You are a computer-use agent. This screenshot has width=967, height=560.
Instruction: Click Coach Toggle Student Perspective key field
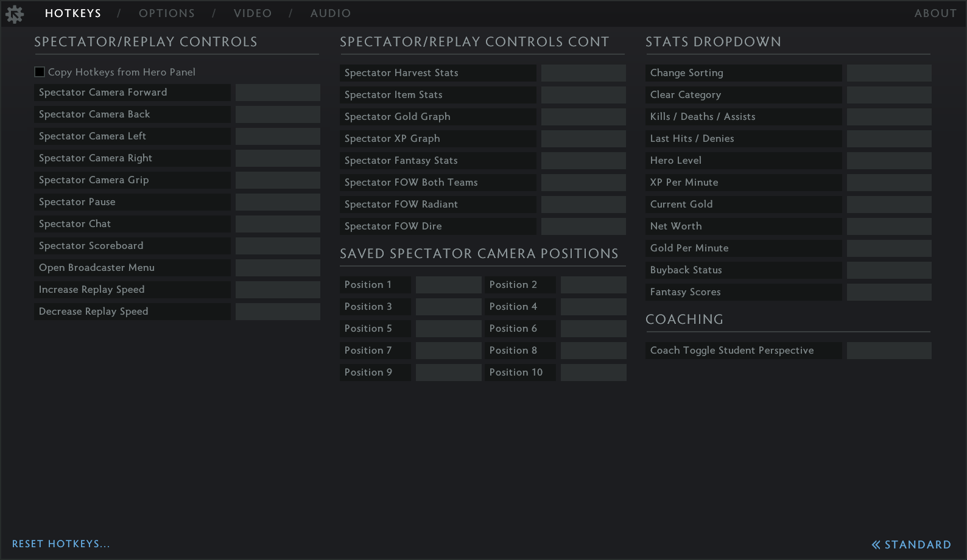coord(888,351)
